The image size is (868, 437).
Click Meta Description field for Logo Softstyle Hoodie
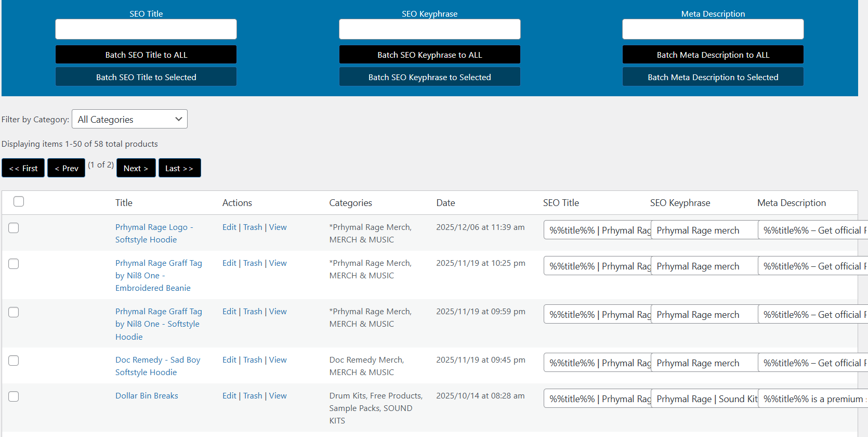[x=812, y=230]
